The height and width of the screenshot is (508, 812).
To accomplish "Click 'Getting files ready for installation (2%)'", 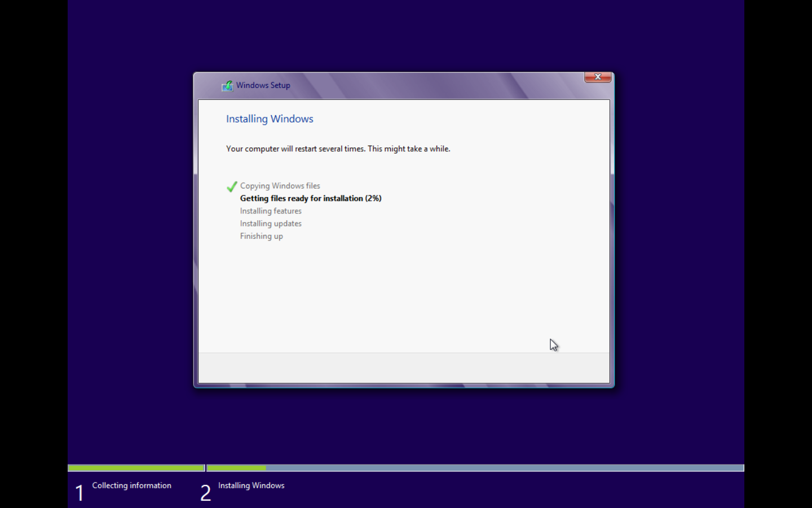I will [311, 198].
